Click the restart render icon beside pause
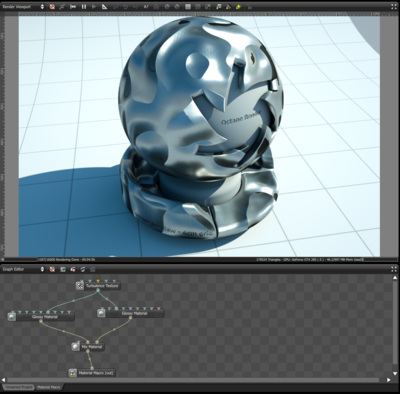 point(73,6)
